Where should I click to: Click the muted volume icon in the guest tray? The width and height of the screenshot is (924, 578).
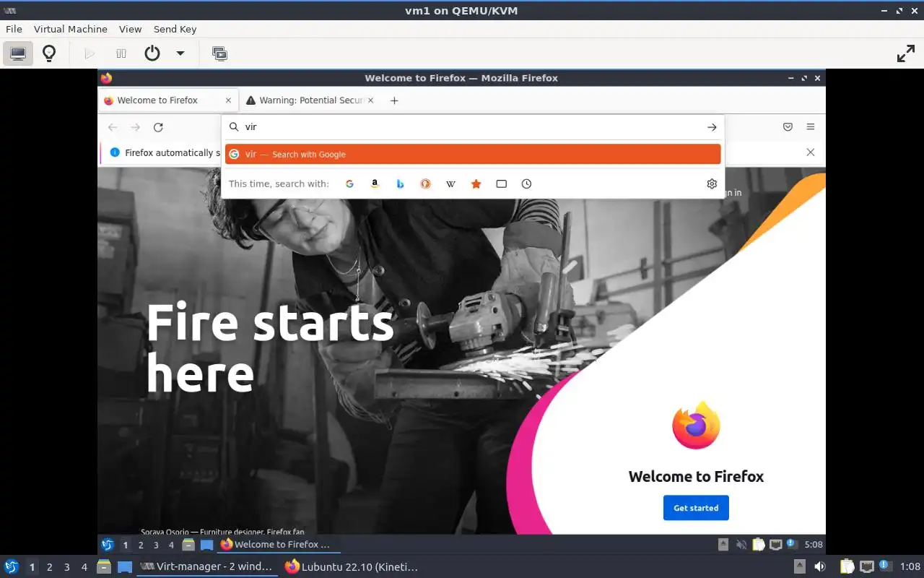coord(741,545)
